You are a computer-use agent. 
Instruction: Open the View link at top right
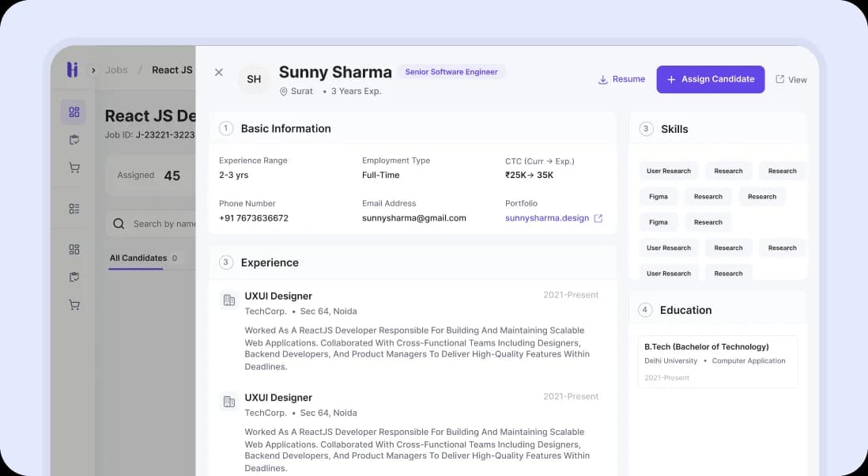(791, 80)
